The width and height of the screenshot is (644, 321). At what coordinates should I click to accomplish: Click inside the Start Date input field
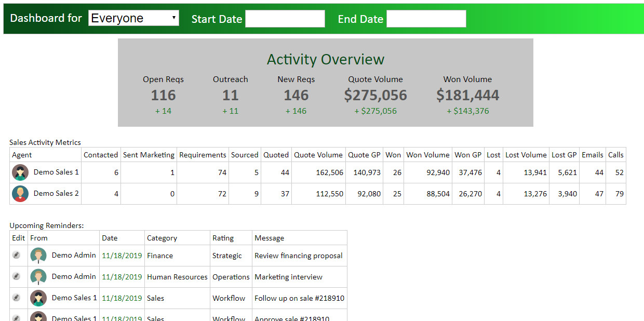point(285,19)
